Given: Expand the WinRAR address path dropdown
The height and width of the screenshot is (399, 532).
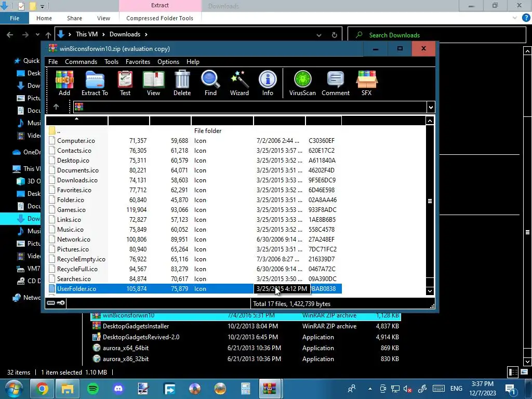Looking at the screenshot, I should coord(431,108).
